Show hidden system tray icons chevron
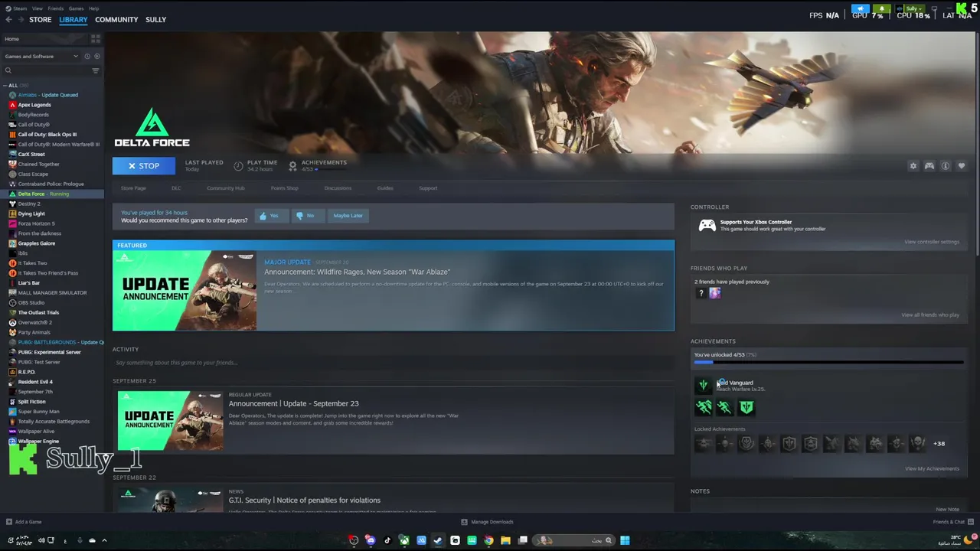 [104, 540]
